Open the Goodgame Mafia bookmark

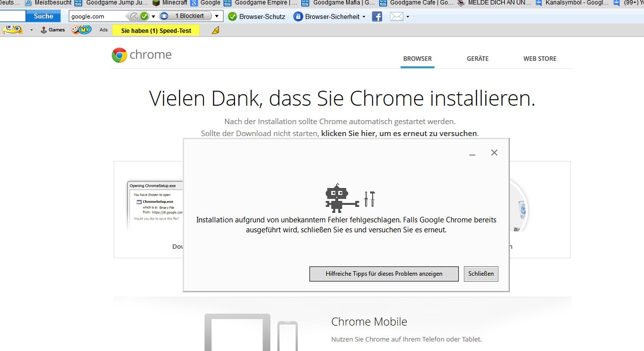338,2
